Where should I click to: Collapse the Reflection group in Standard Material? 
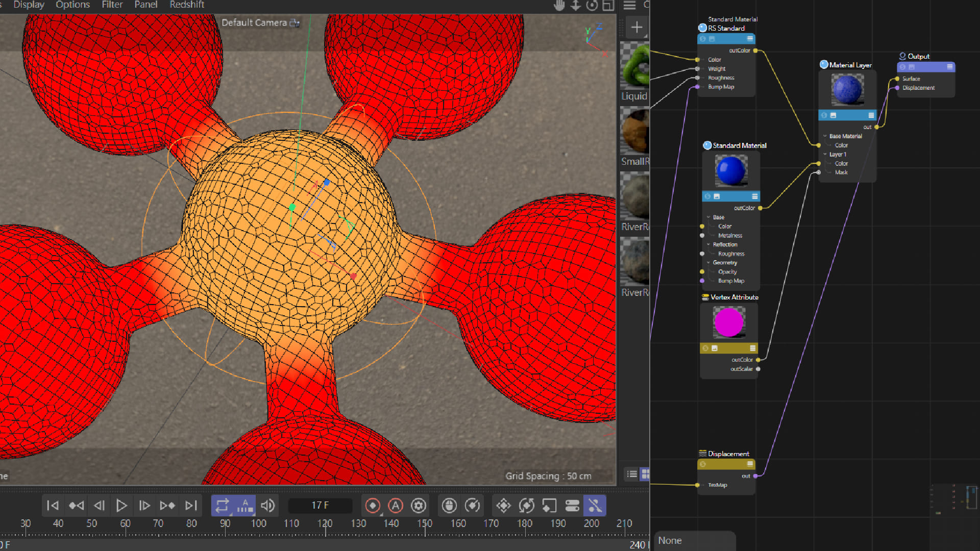pos(708,245)
